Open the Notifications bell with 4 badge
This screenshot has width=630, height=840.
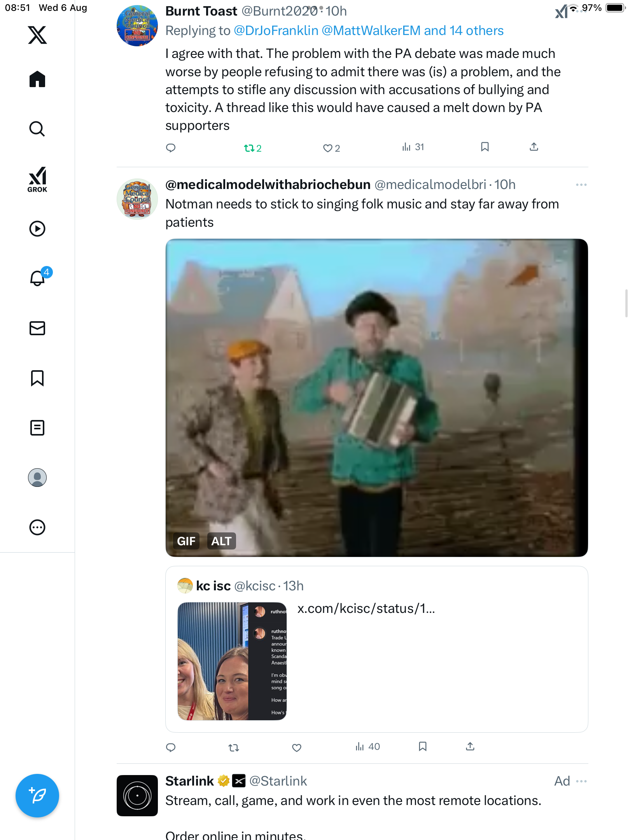tap(38, 278)
